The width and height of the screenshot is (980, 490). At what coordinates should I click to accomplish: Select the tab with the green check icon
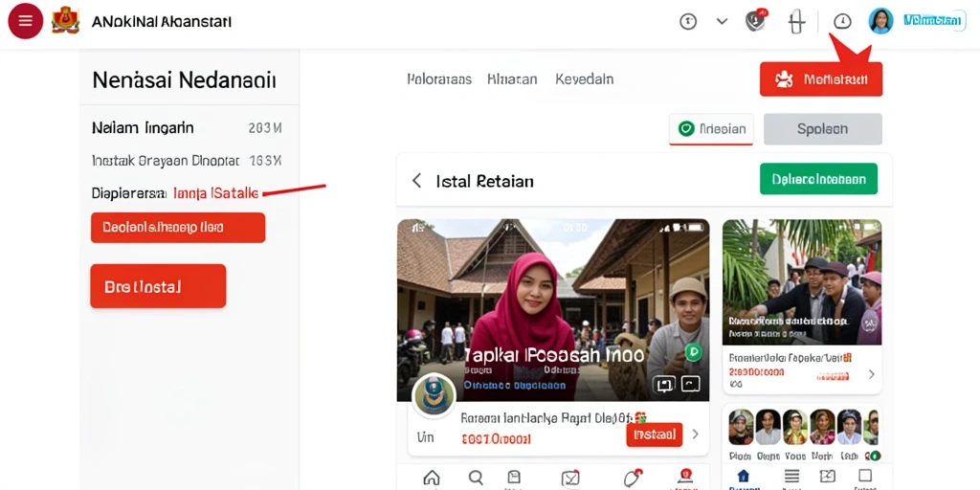(x=711, y=129)
